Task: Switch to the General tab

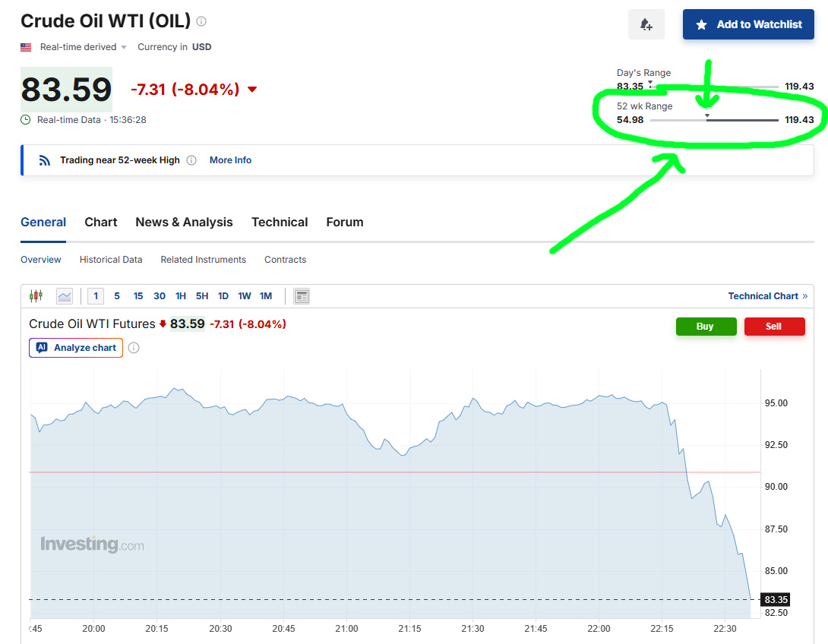Action: (x=43, y=223)
